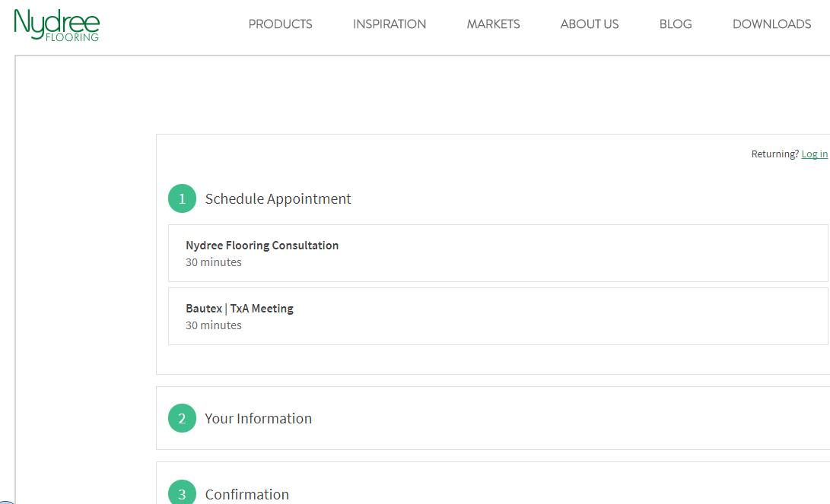
Task: Open the Downloads page
Action: pos(771,24)
